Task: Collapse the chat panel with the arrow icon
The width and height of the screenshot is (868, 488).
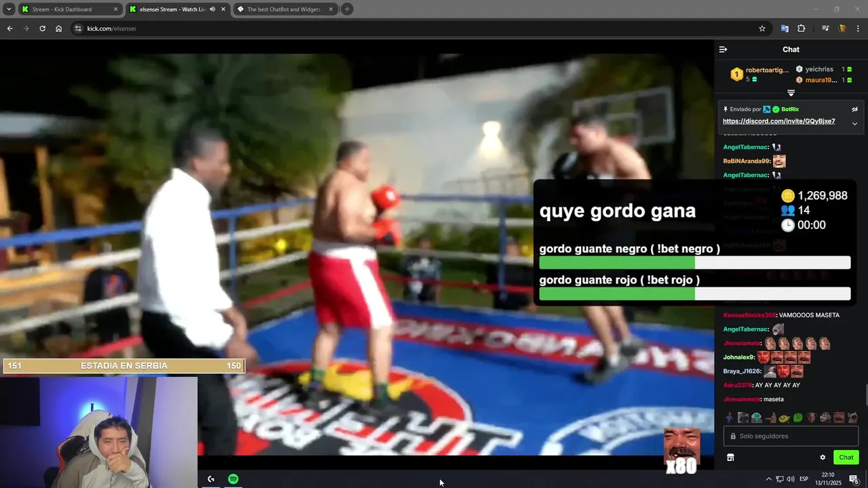Action: tap(723, 49)
